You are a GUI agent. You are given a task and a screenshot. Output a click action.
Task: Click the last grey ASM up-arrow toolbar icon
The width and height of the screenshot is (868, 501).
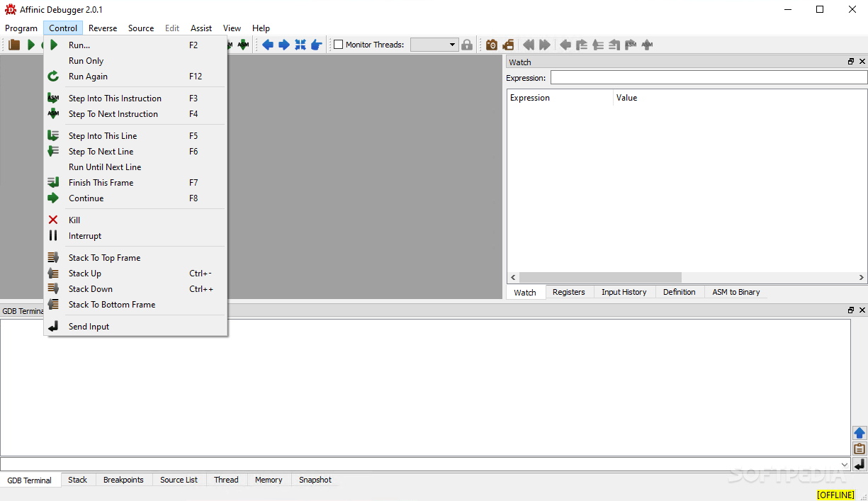point(647,45)
